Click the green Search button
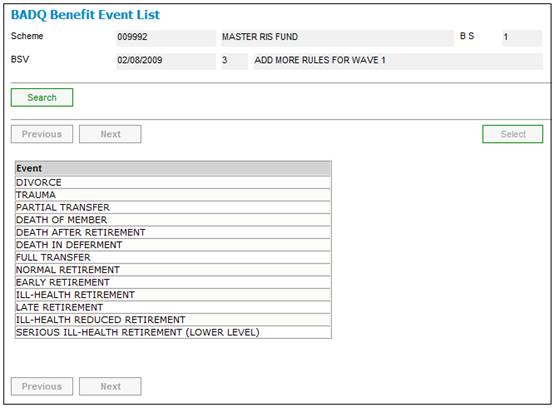 point(42,97)
